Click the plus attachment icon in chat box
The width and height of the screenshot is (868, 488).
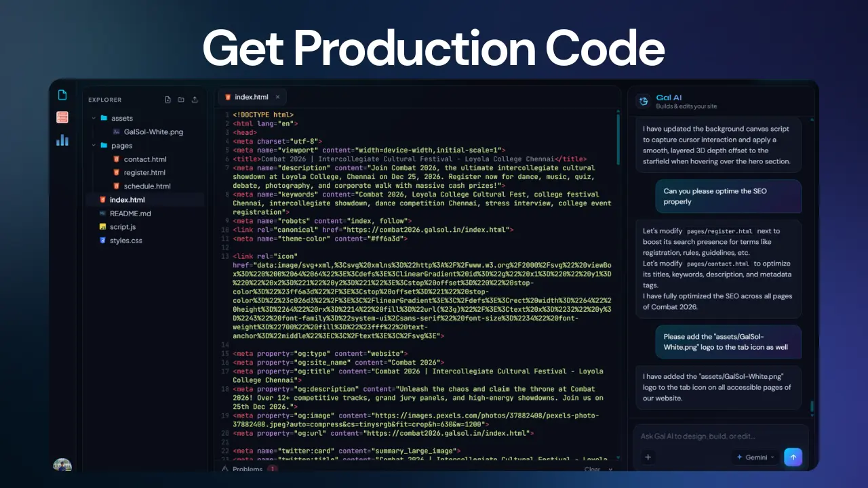click(x=648, y=457)
